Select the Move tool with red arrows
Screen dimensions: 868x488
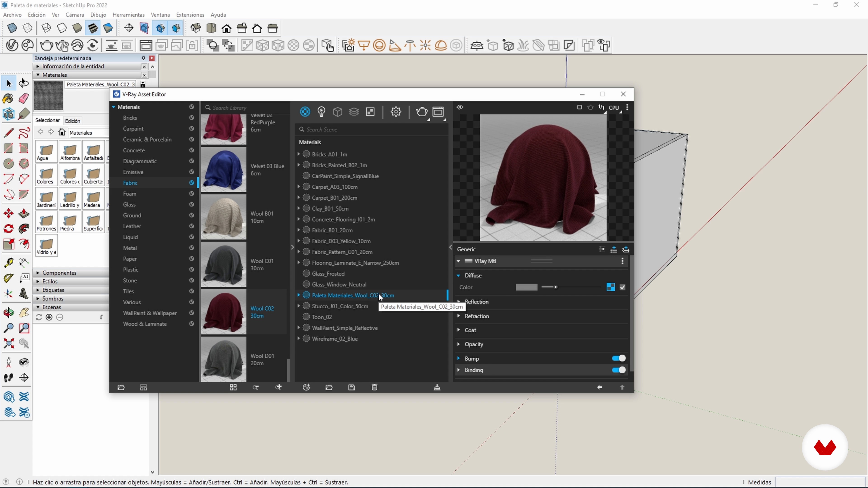coord(8,213)
